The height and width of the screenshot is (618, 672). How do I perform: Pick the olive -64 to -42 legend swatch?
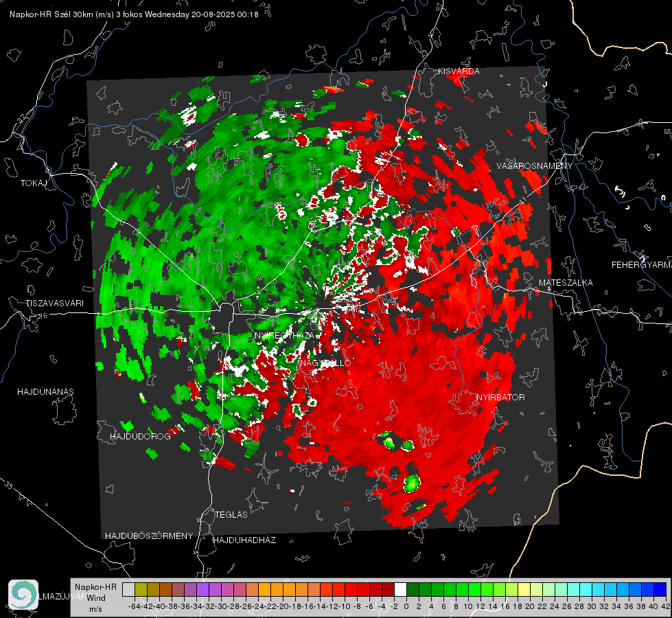(x=141, y=589)
